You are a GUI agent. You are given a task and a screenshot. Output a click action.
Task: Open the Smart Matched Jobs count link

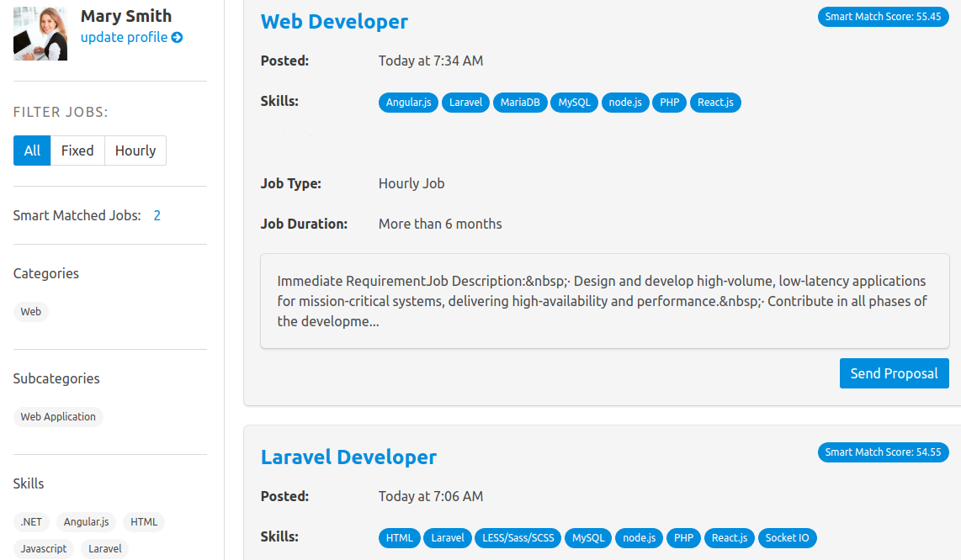click(157, 216)
